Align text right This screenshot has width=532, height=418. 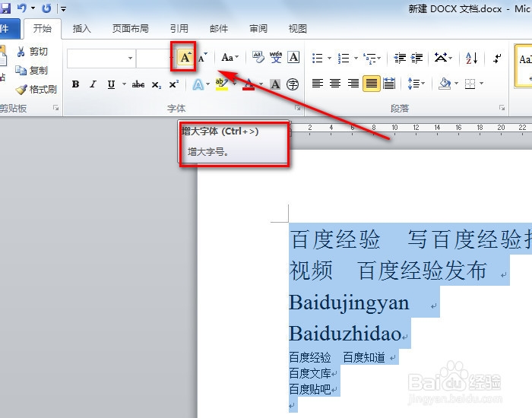click(353, 83)
